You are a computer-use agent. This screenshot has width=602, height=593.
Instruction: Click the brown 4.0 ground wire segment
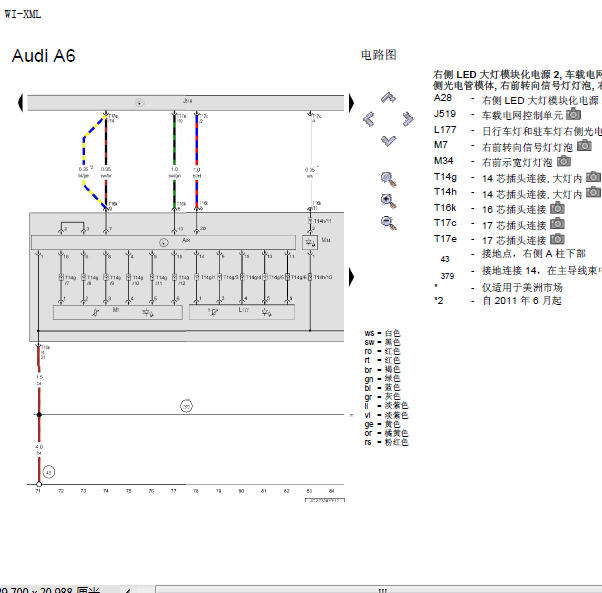point(39,471)
